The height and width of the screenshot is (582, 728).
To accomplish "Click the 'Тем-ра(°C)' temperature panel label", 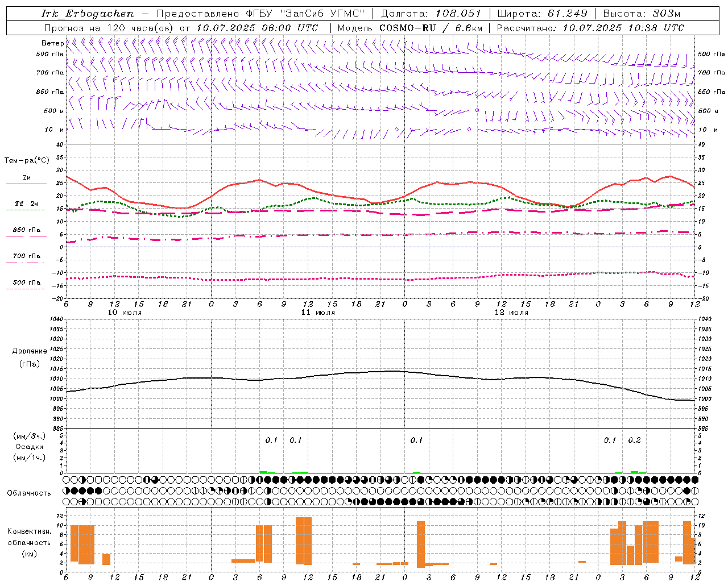I will pyautogui.click(x=27, y=161).
